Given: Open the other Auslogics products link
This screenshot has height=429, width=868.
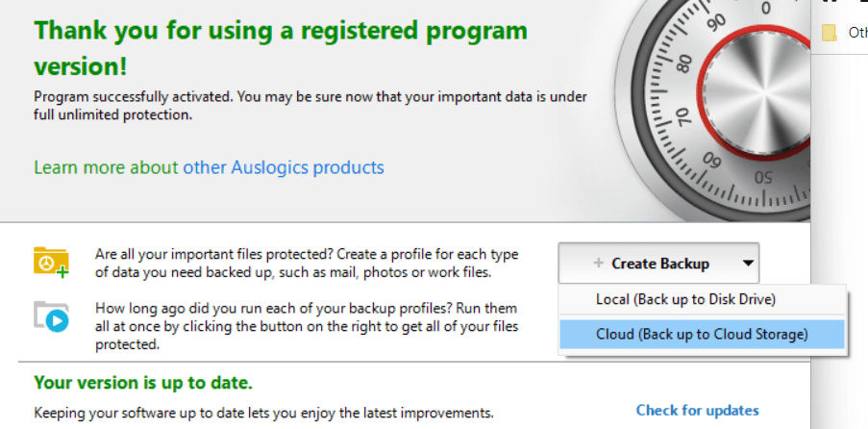Looking at the screenshot, I should point(284,167).
